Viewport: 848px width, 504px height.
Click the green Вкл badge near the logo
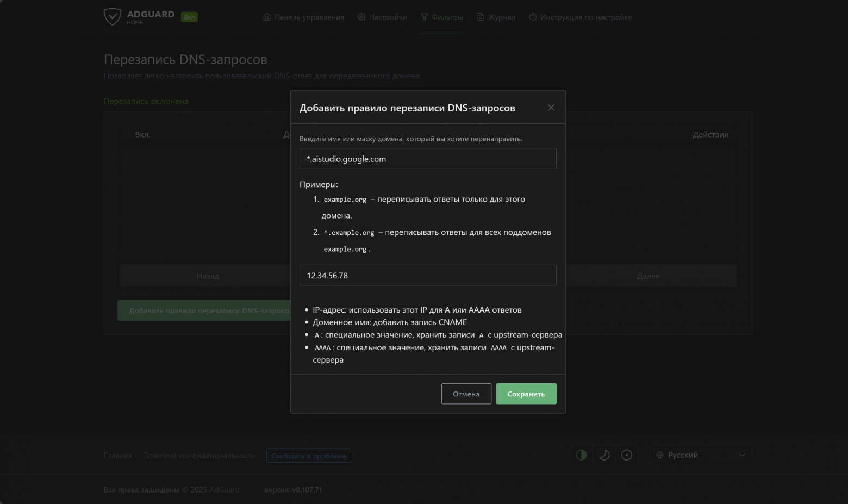point(190,17)
